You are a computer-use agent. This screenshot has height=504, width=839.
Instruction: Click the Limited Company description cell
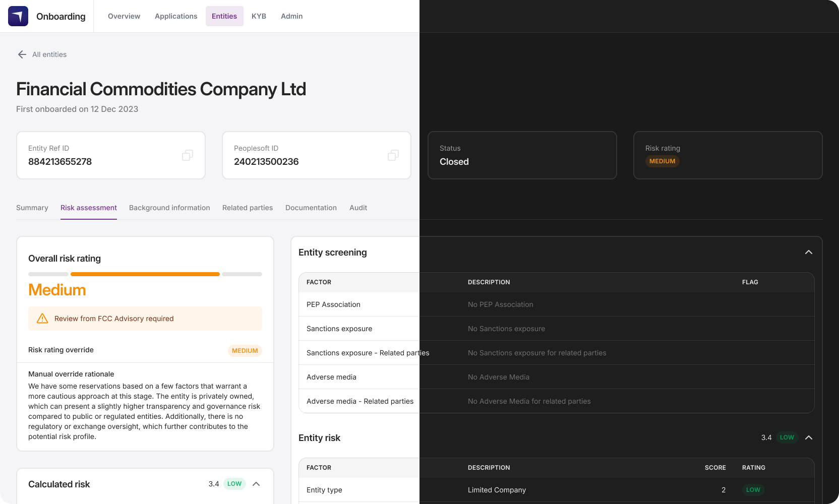tap(497, 490)
